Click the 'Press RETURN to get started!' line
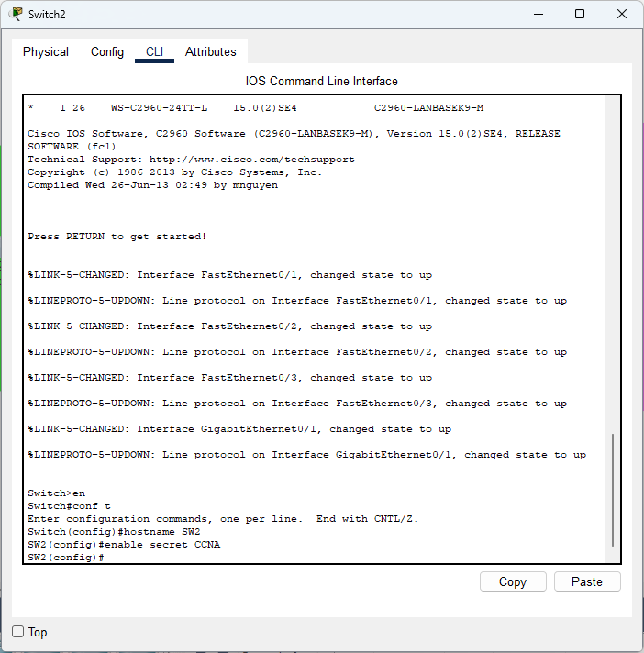This screenshot has height=653, width=644. [x=117, y=237]
